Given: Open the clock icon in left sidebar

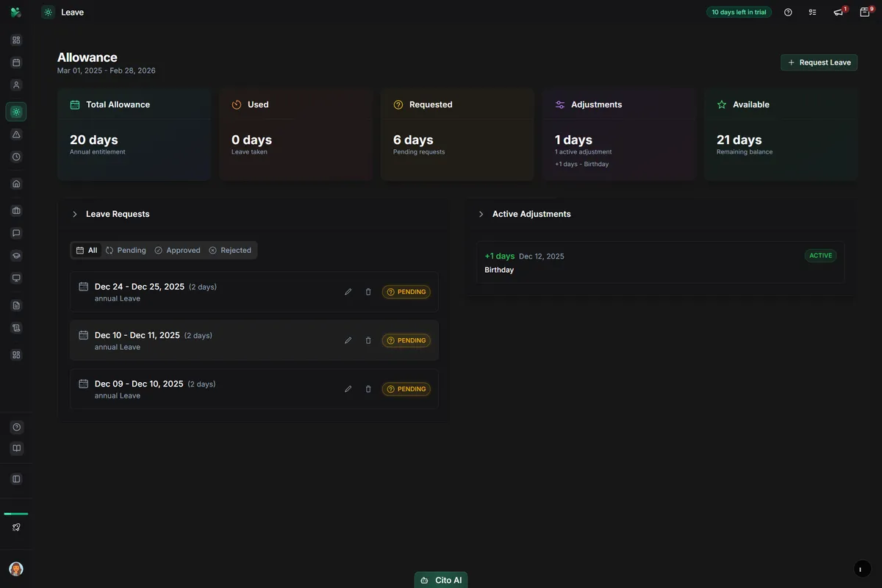Looking at the screenshot, I should coord(16,157).
